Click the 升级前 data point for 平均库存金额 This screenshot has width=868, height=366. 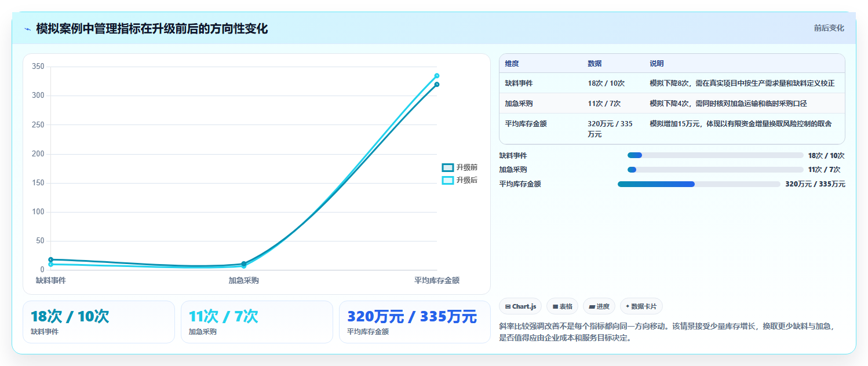(x=437, y=85)
